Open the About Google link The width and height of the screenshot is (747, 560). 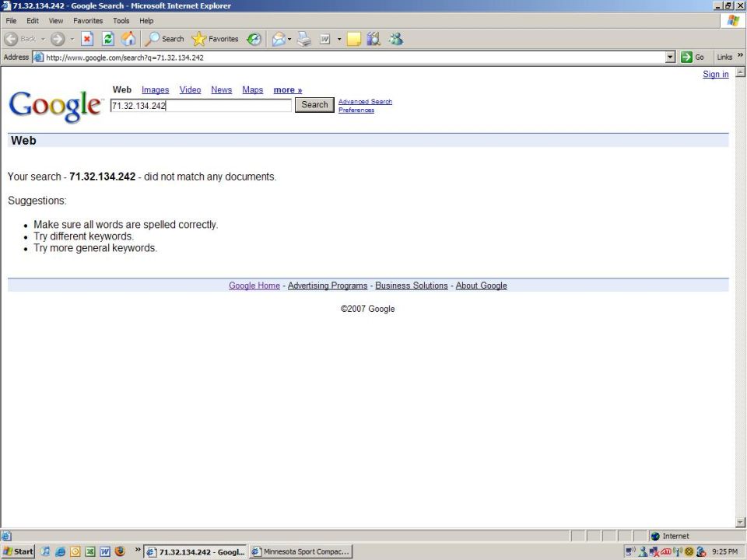(x=481, y=285)
